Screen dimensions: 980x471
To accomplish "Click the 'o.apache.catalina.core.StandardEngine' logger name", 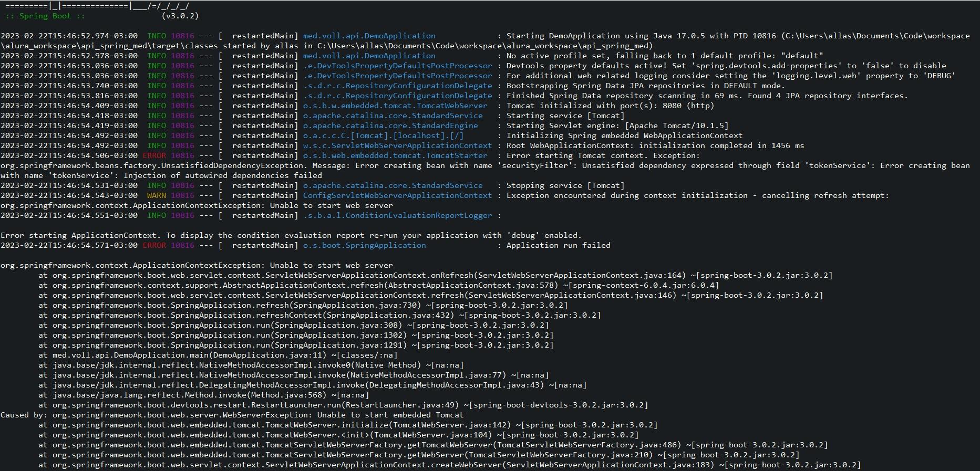I will tap(390, 125).
